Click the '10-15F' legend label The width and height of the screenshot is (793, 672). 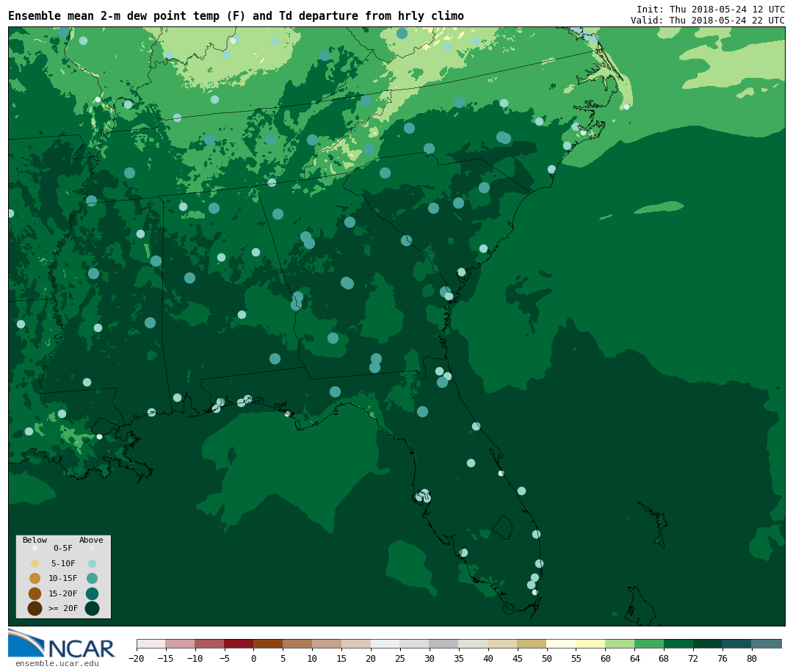point(63,579)
